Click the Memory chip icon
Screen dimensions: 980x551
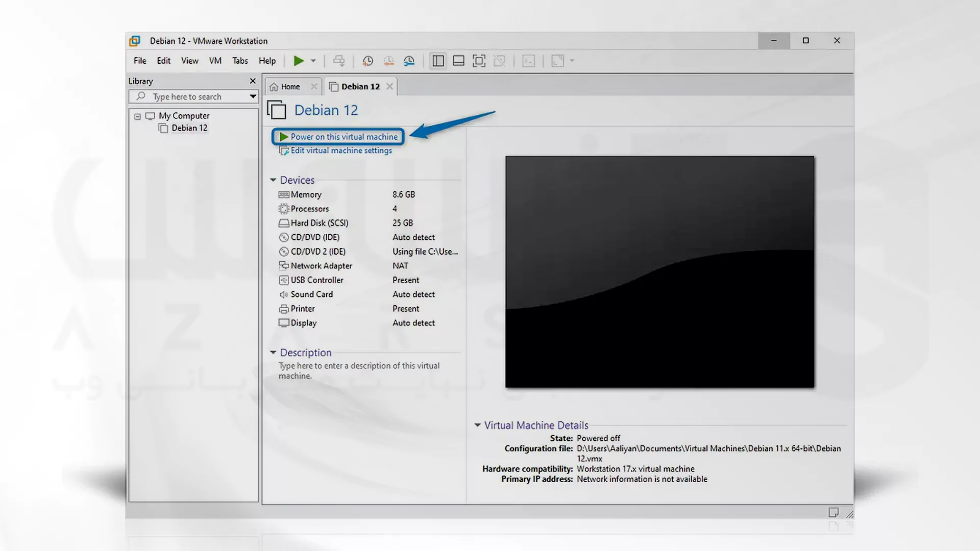pyautogui.click(x=284, y=194)
